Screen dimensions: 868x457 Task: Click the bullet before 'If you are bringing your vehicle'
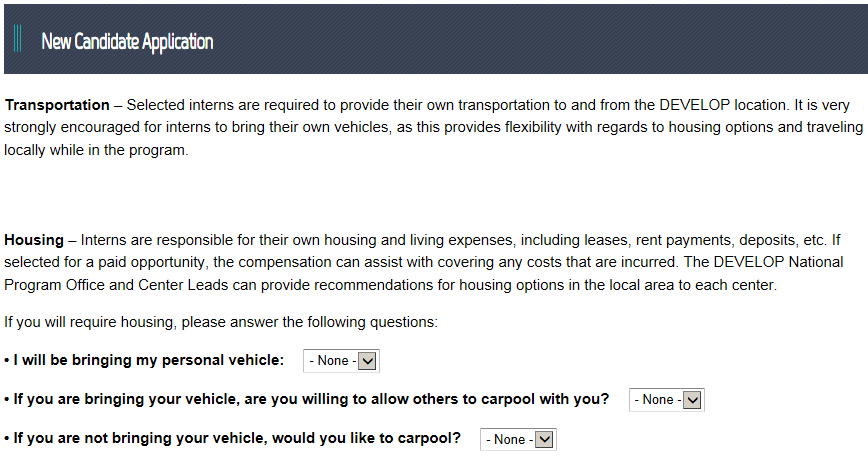7,399
